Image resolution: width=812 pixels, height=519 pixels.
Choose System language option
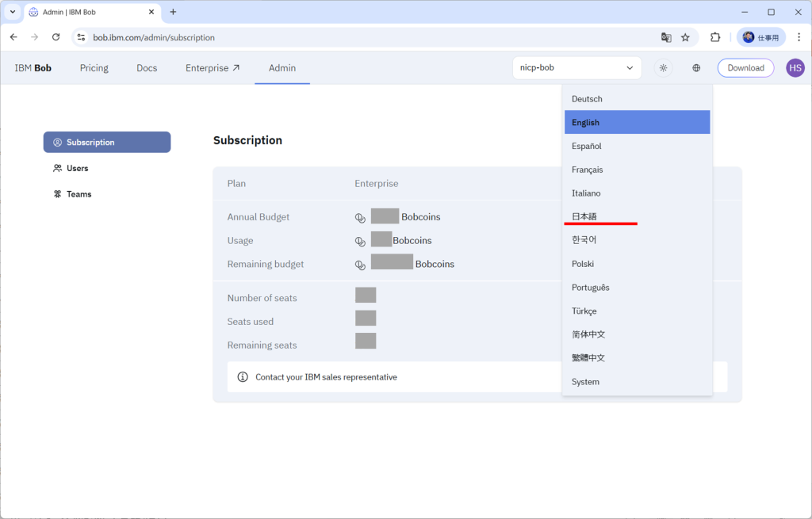[638, 382]
